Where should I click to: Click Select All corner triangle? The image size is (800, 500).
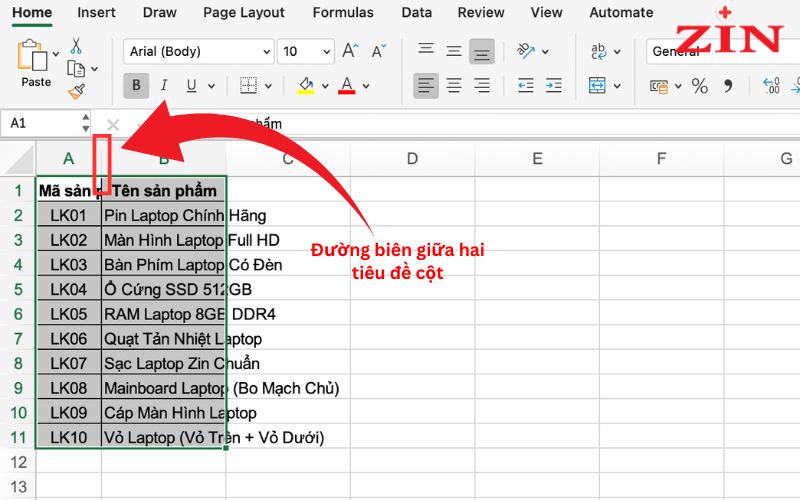pos(19,159)
